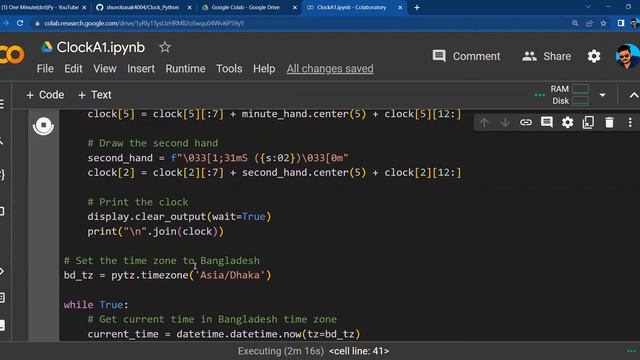The height and width of the screenshot is (360, 640).
Task: Click the Google Drive icon beside title
Action: point(47,47)
